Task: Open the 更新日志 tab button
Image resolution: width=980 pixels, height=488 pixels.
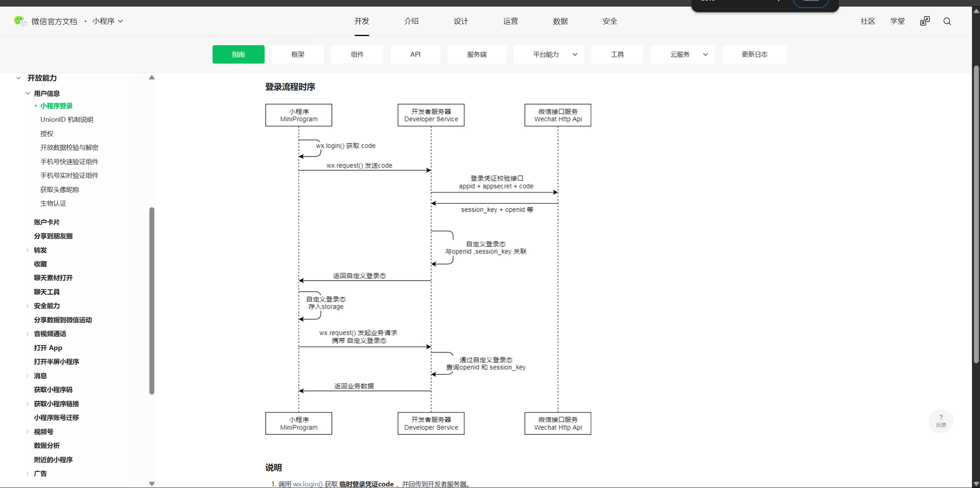Action: pos(754,54)
